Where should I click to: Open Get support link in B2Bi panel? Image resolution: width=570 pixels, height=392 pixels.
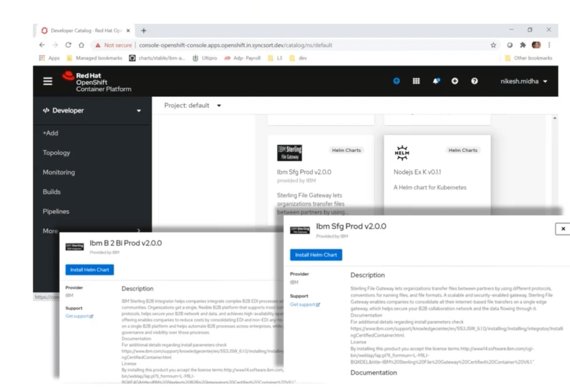point(79,316)
